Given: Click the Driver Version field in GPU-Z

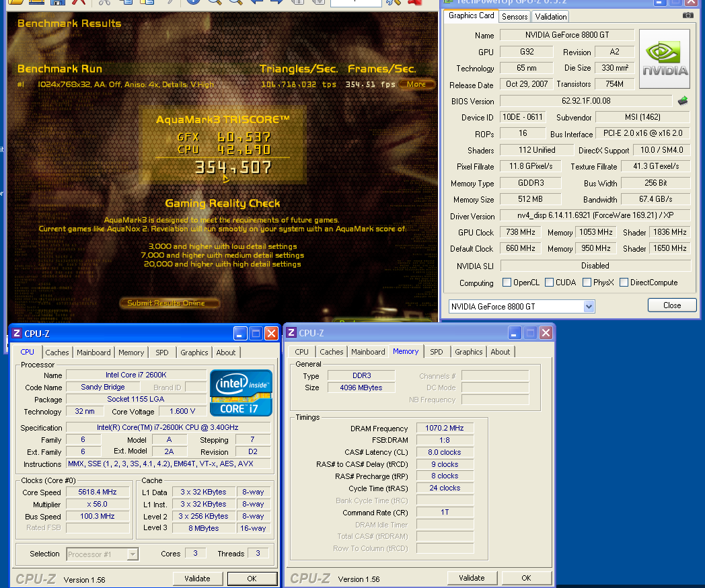Looking at the screenshot, I should pos(595,215).
